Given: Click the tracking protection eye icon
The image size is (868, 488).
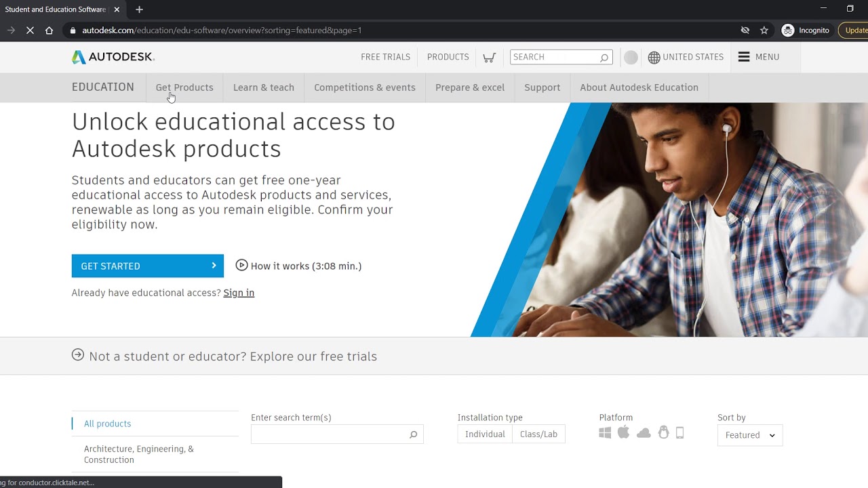Looking at the screenshot, I should pyautogui.click(x=745, y=30).
